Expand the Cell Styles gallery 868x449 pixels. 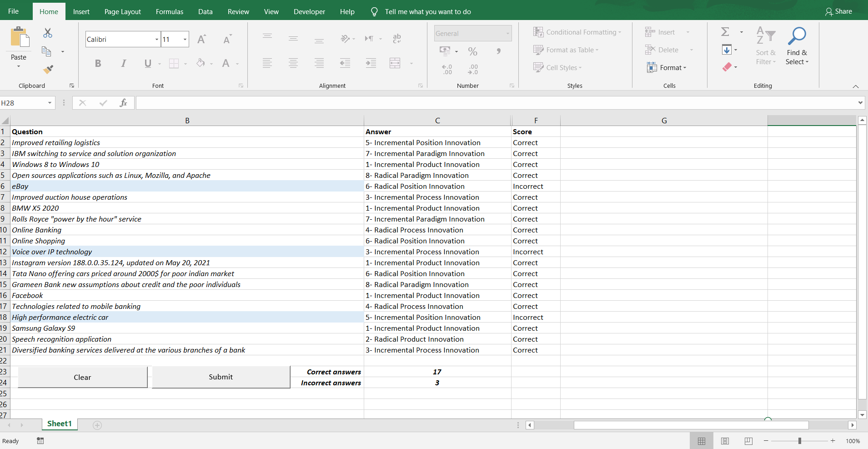(557, 67)
